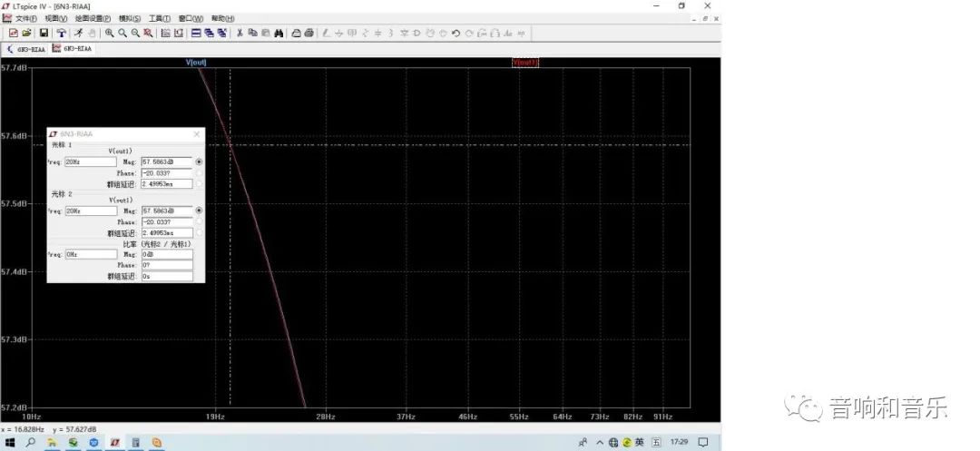The height and width of the screenshot is (451, 980).
Task: Open the 绘图设置(P) menu
Action: (93, 19)
